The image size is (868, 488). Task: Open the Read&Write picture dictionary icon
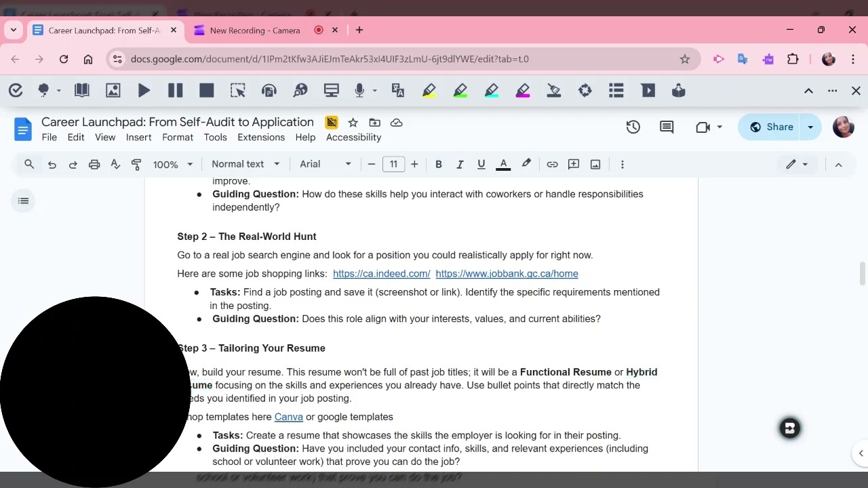click(113, 90)
